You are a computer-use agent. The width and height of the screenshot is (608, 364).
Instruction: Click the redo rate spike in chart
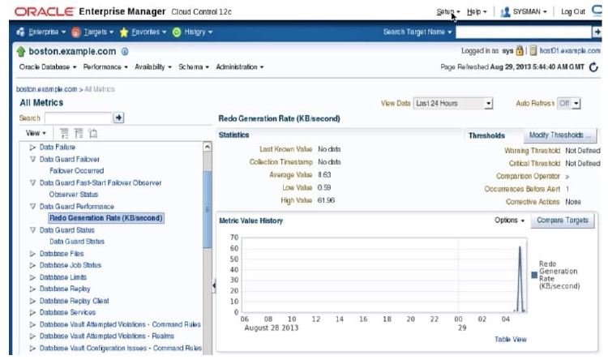520,278
